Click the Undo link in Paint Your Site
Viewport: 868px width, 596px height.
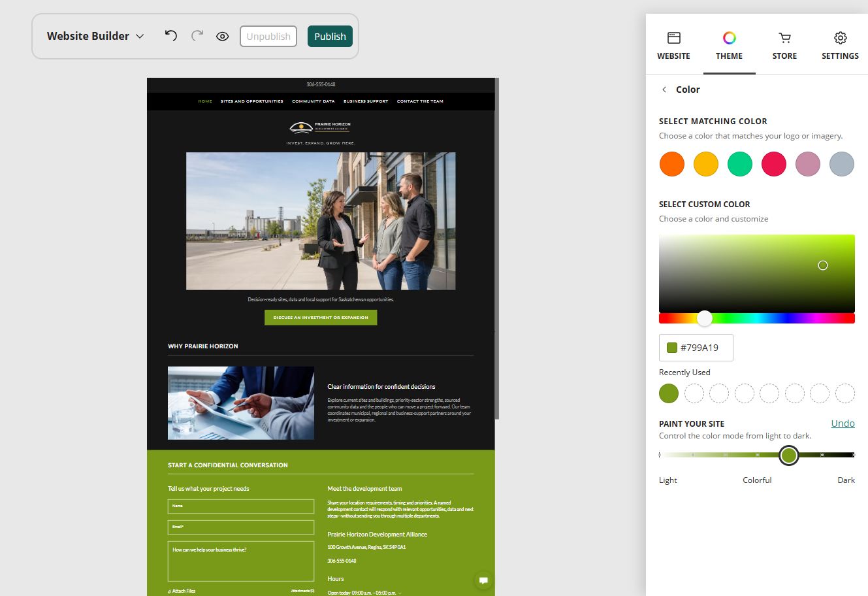(x=843, y=423)
